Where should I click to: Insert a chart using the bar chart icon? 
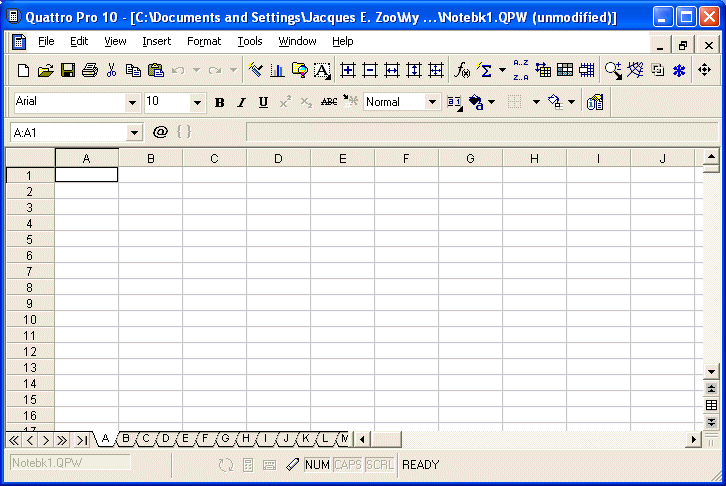[x=277, y=70]
